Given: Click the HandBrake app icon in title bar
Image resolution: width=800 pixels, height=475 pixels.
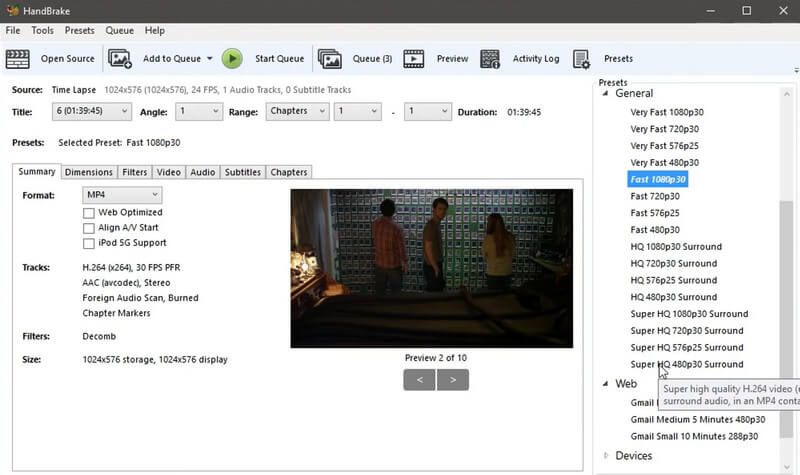Looking at the screenshot, I should [12, 11].
